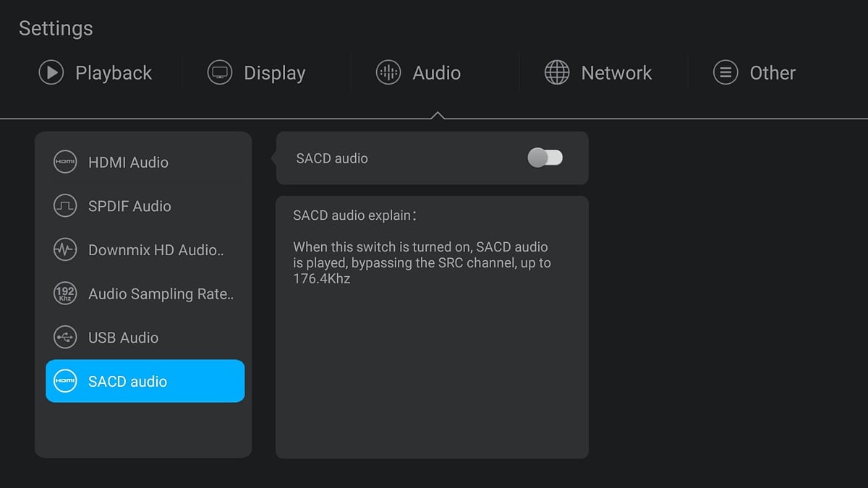Screen dimensions: 868x488
Task: Click the SACD audio explanation panel
Action: click(432, 327)
